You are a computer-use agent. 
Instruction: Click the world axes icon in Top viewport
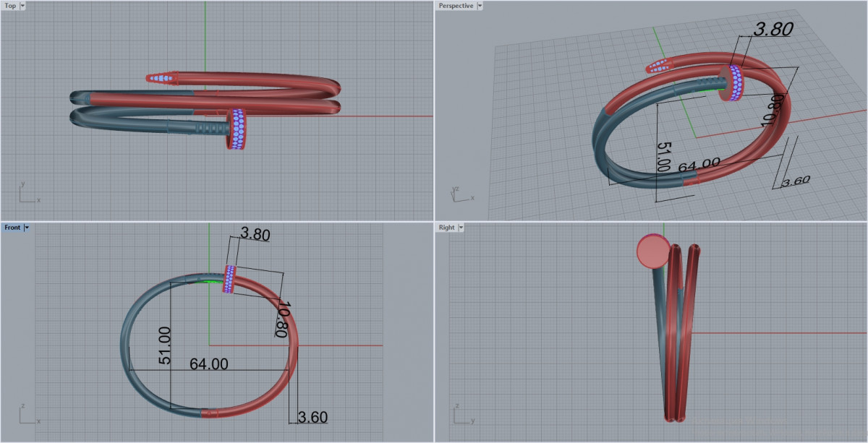(x=29, y=193)
